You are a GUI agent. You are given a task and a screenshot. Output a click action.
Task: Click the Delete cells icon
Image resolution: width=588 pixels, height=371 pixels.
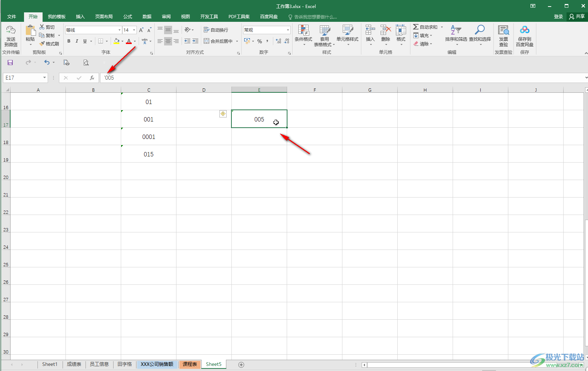(x=386, y=30)
